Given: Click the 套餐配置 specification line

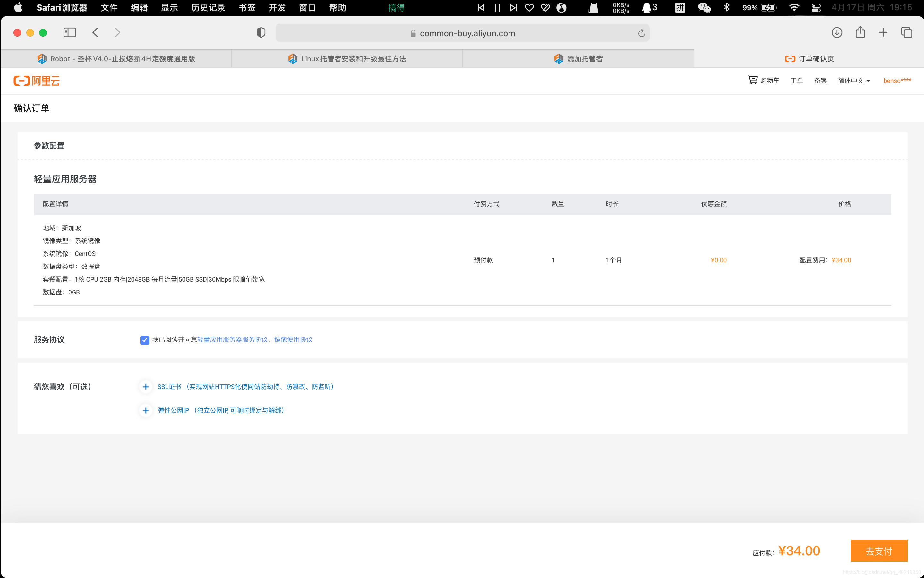Looking at the screenshot, I should (x=153, y=279).
